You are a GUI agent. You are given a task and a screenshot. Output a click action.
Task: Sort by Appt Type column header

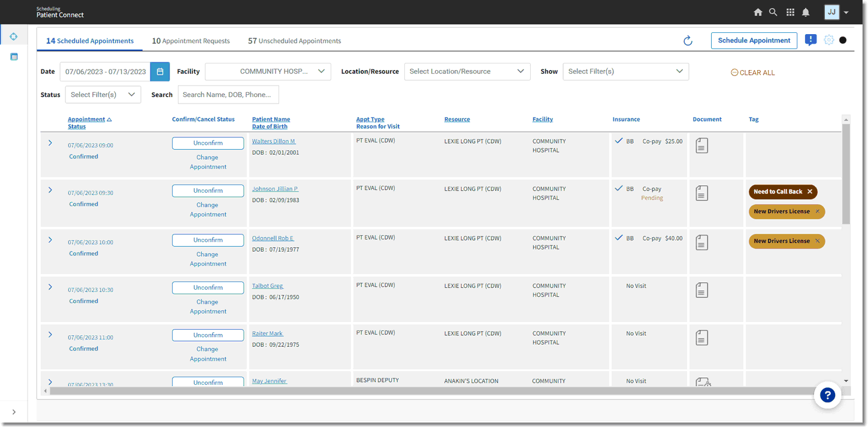(x=370, y=119)
